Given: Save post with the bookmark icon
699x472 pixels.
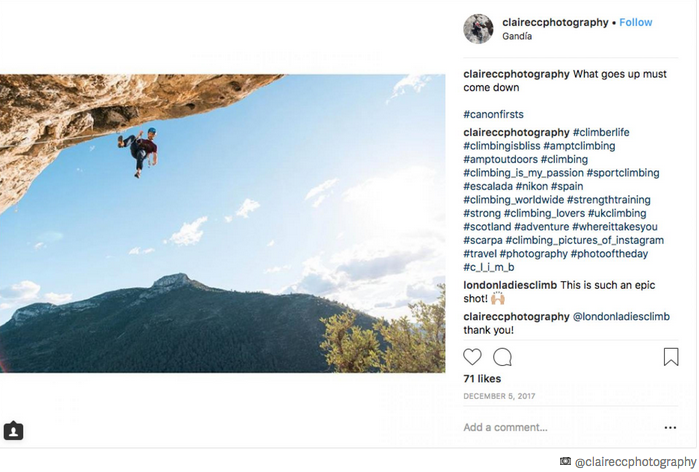Looking at the screenshot, I should (671, 357).
